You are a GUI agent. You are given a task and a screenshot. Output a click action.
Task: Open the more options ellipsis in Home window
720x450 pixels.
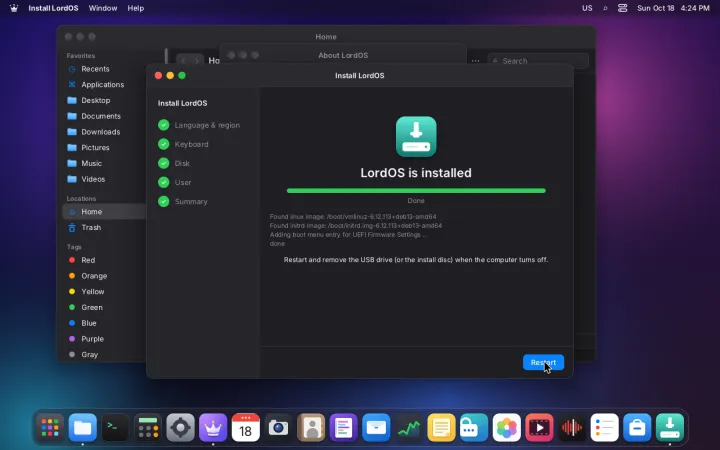(475, 61)
